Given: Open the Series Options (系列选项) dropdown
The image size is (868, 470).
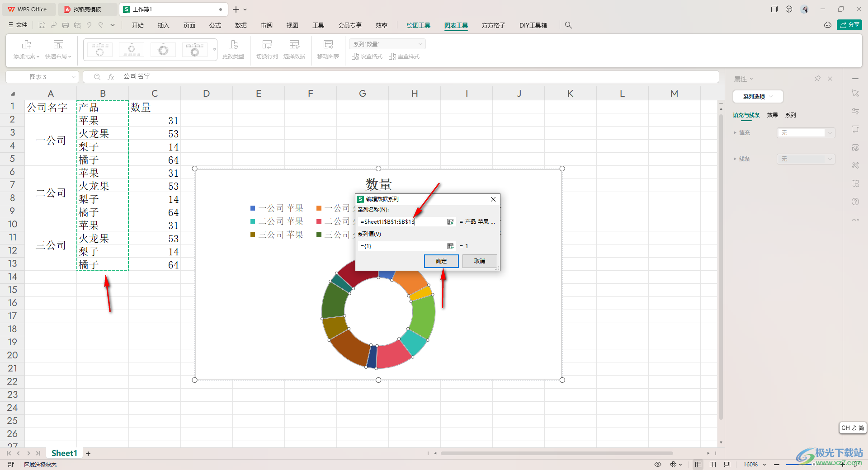Looking at the screenshot, I should 758,97.
